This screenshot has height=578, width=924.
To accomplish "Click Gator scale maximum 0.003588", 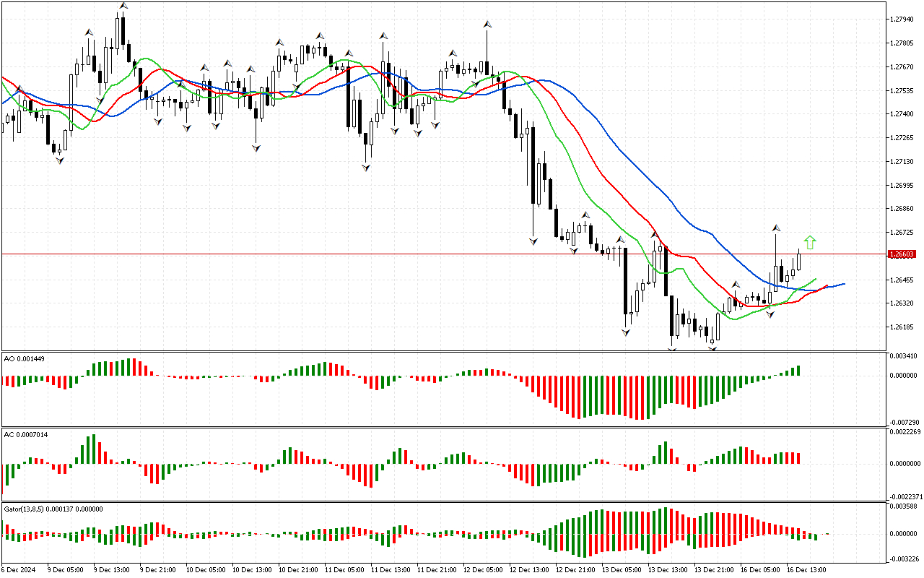I will (x=904, y=507).
